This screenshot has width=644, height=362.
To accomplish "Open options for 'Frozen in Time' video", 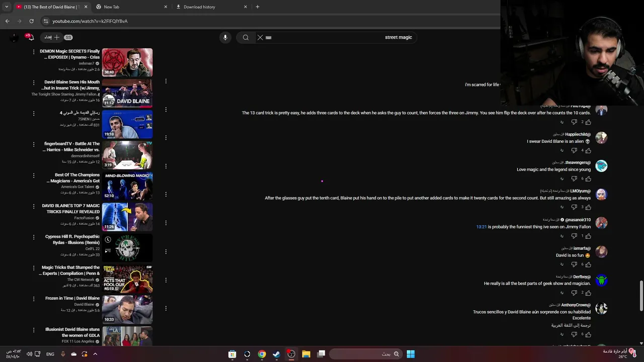I will pyautogui.click(x=34, y=299).
